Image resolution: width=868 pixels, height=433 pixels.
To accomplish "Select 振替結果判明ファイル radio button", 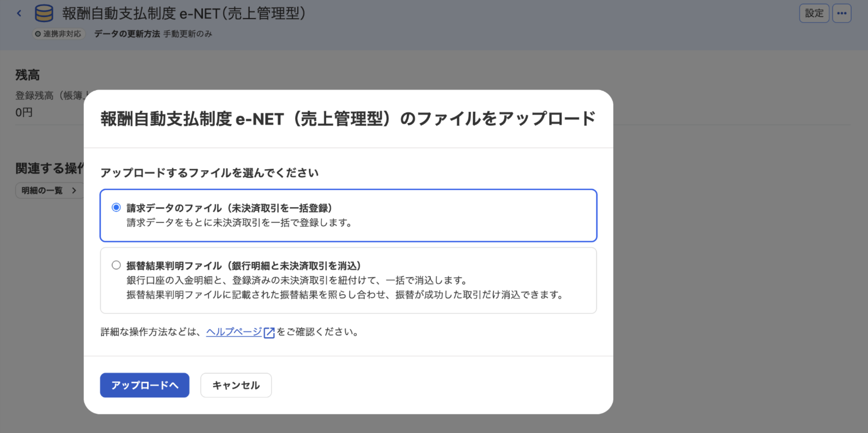I will 116,265.
